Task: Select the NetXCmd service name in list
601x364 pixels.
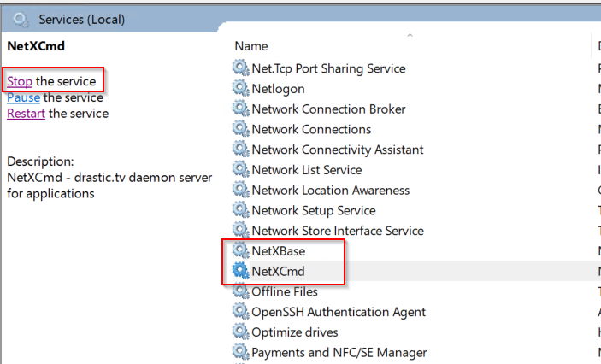Action: point(278,271)
